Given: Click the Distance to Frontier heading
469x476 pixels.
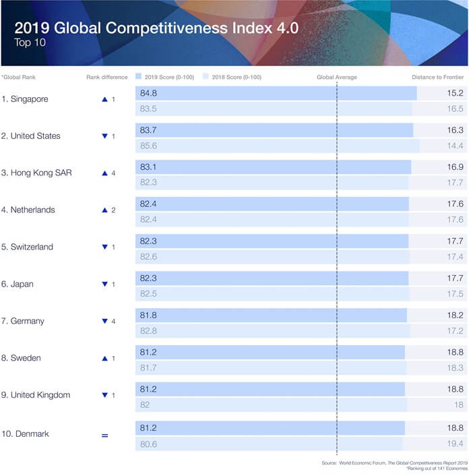Looking at the screenshot, I should 437,77.
